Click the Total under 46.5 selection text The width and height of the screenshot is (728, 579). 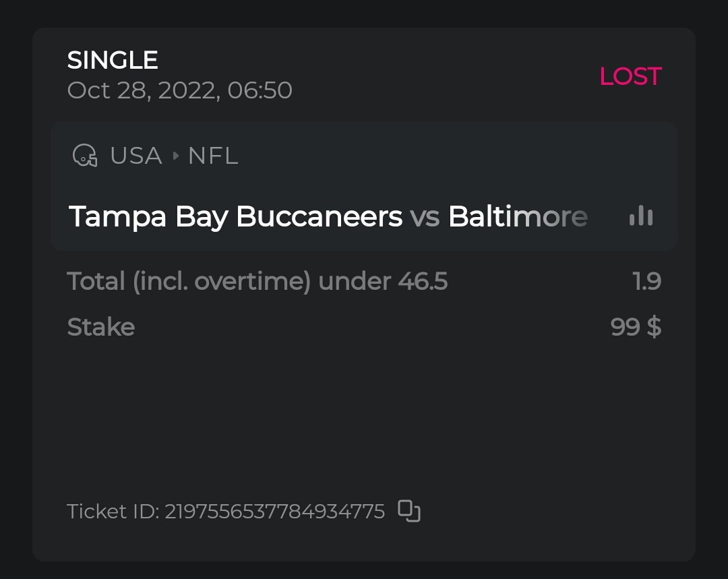pos(257,281)
